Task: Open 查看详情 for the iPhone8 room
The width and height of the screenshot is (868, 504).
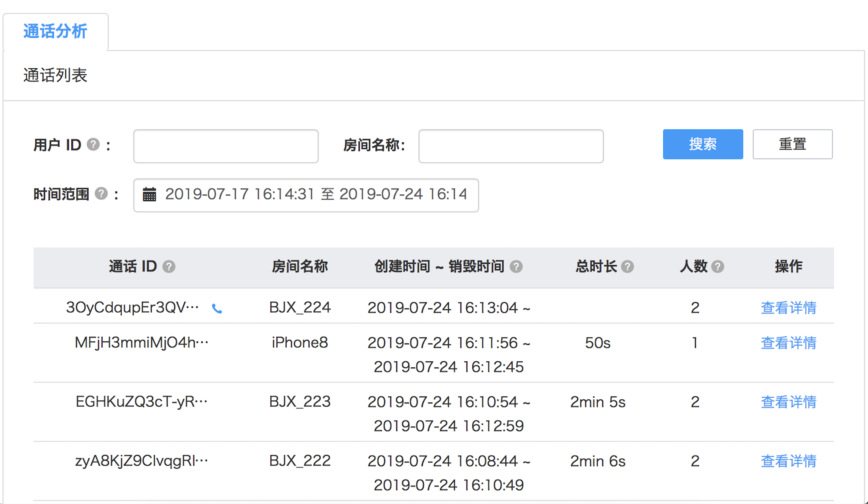Action: (x=789, y=343)
